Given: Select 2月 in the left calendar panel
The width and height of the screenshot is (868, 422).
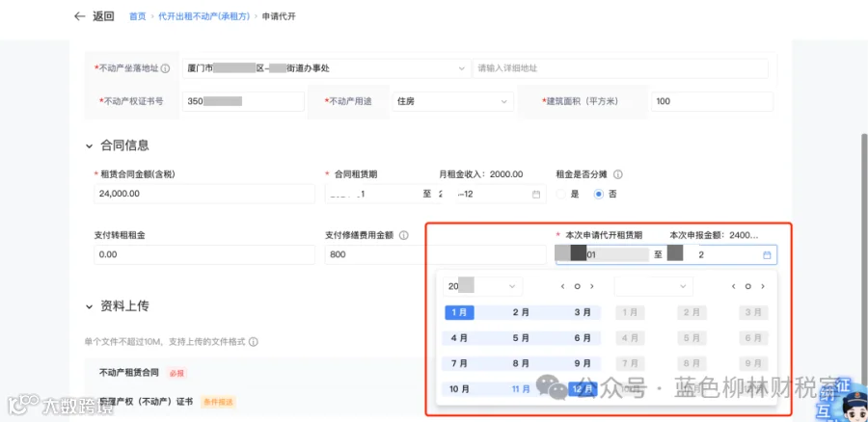Looking at the screenshot, I should (x=521, y=312).
